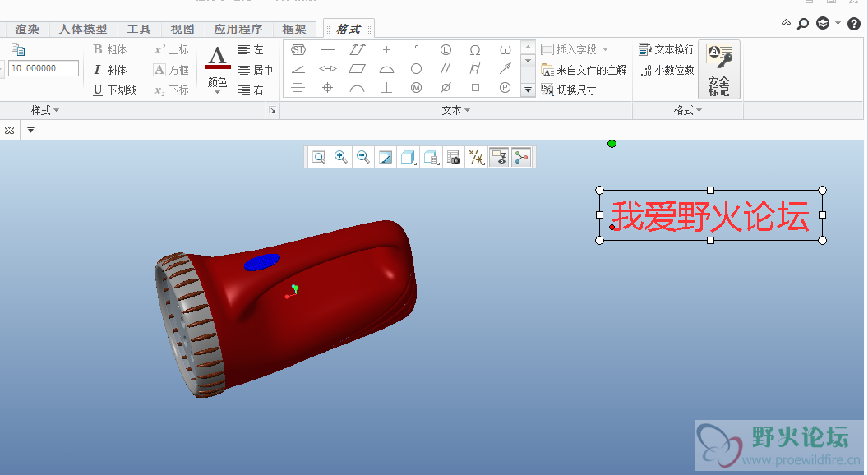868x475 pixels.
Task: Click the red text color A swatch
Action: point(218,57)
